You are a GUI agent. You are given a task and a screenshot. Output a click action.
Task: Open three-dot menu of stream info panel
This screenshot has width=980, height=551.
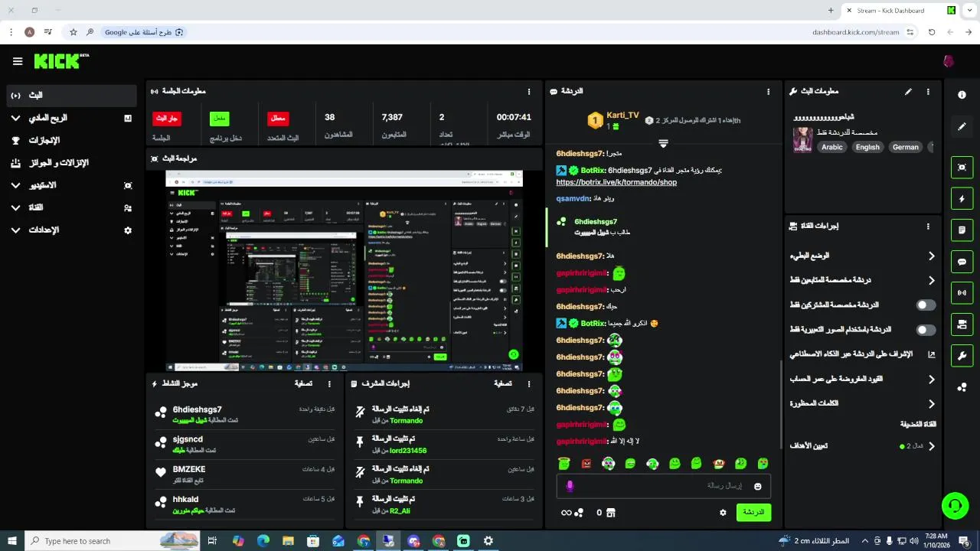[928, 92]
